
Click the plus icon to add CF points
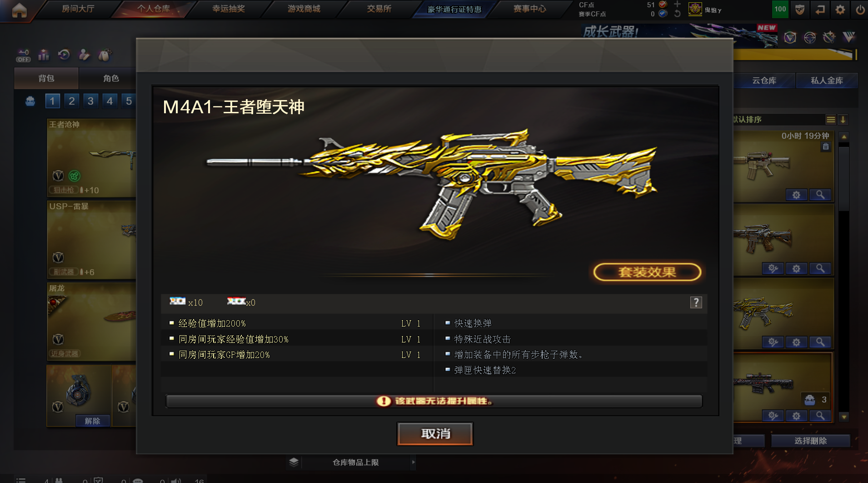pos(677,4)
